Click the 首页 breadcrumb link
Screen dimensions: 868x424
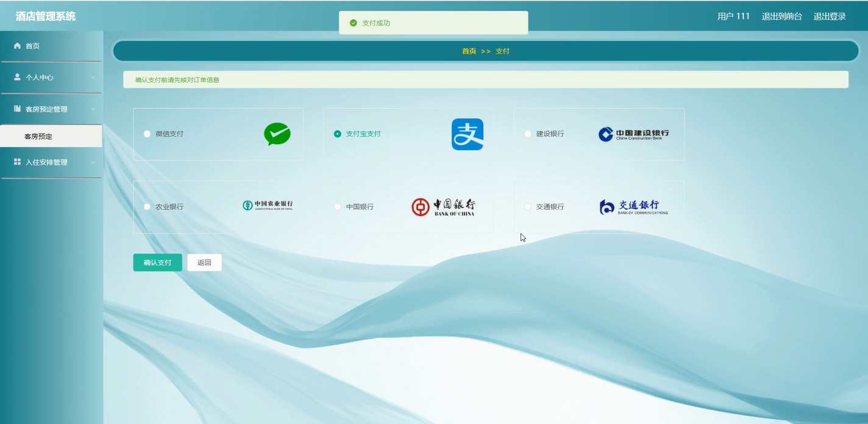pyautogui.click(x=469, y=51)
